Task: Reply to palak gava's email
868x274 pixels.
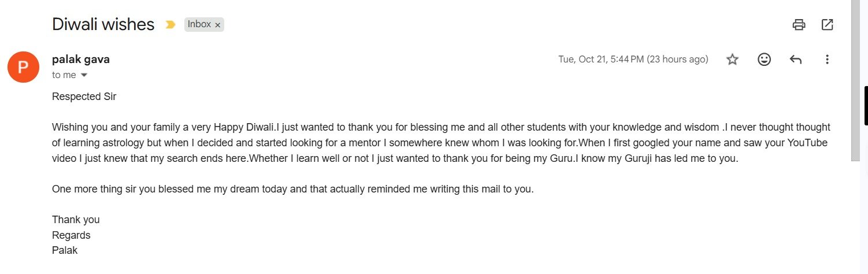Action: (796, 60)
